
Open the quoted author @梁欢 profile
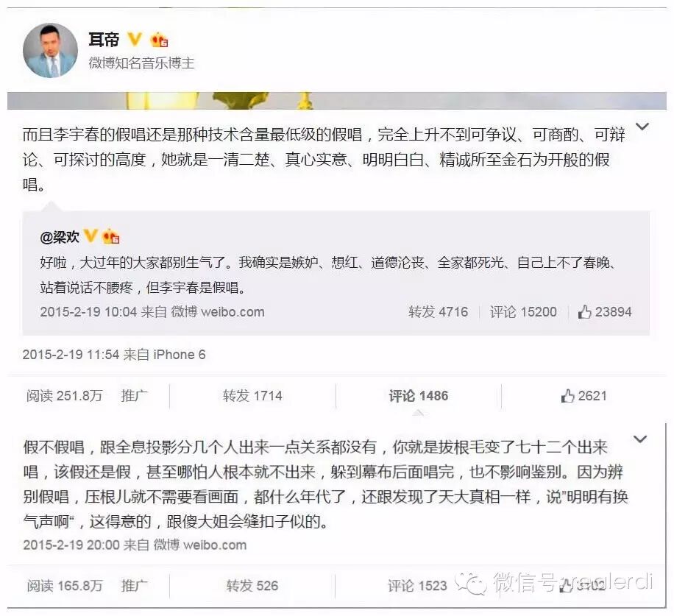click(x=60, y=237)
